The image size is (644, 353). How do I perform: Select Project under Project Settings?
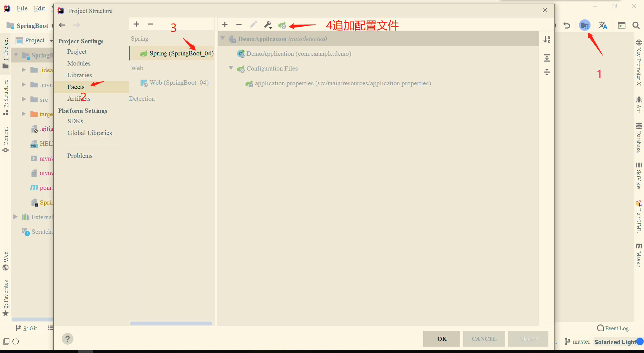point(77,52)
